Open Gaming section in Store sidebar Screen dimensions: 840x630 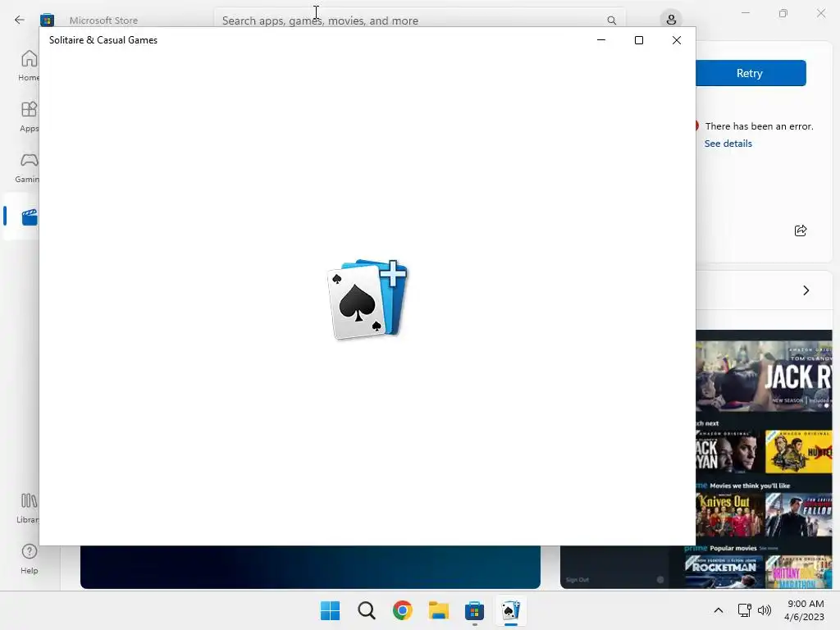click(28, 167)
